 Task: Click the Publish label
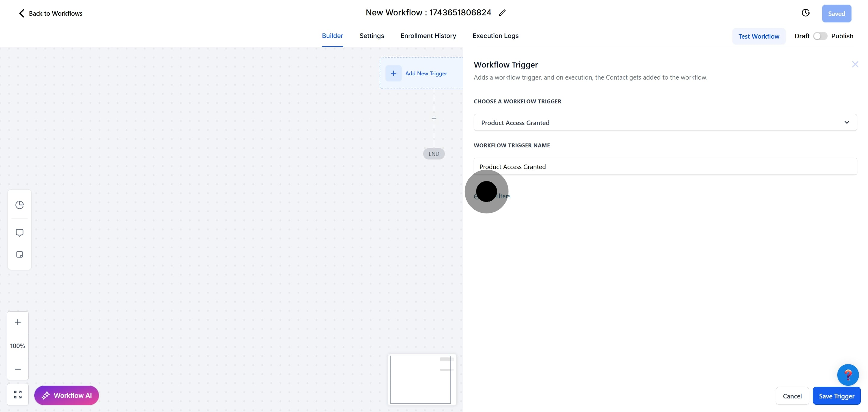[x=842, y=36]
